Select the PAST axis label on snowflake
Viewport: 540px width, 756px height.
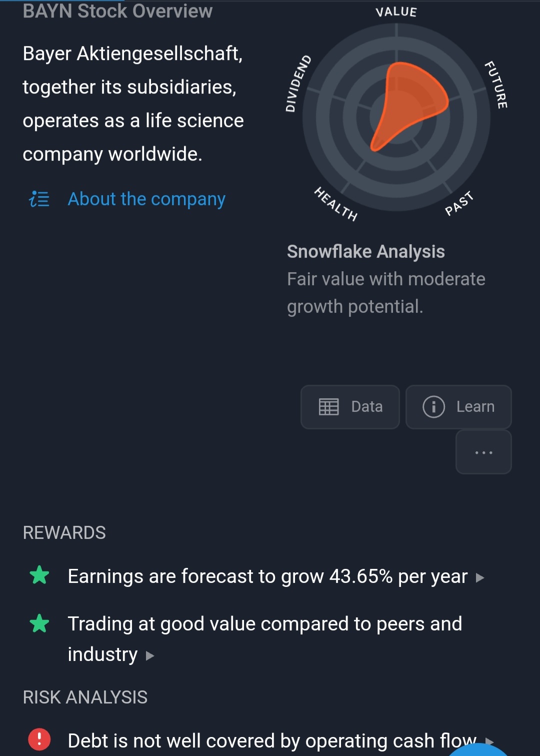point(459,203)
